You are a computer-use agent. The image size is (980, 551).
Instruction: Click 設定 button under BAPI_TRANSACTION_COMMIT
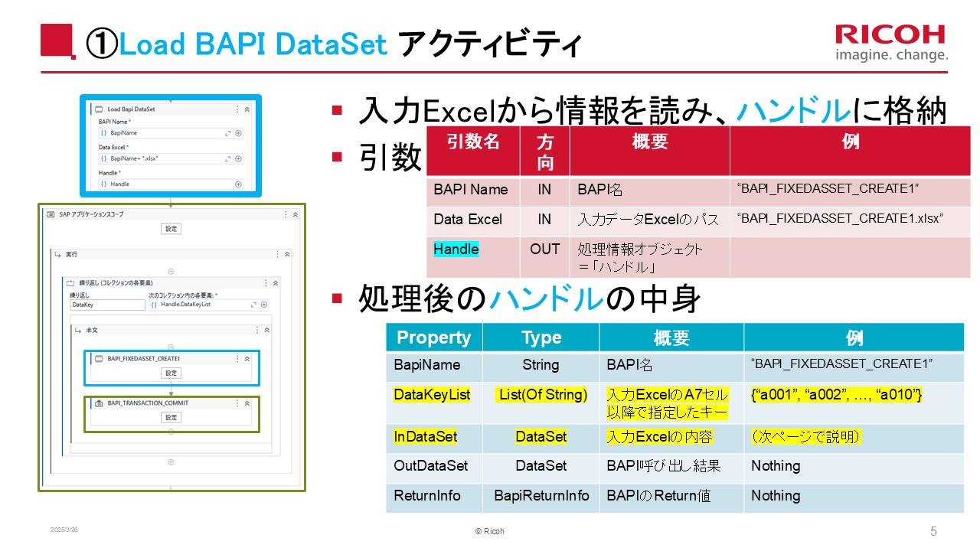[x=171, y=417]
